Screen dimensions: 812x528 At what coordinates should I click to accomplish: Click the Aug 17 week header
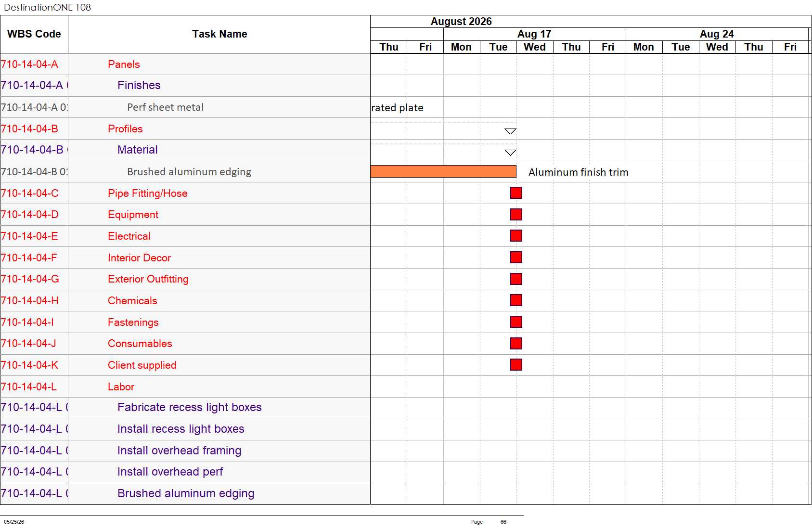pyautogui.click(x=534, y=34)
